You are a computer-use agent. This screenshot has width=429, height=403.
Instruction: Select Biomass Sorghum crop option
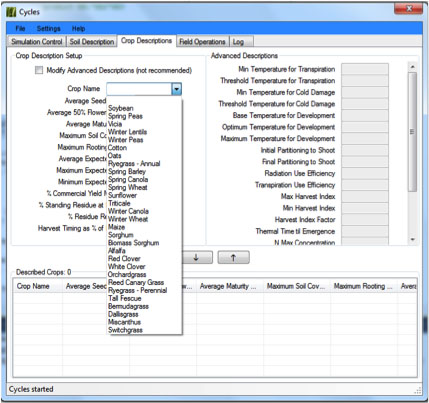pyautogui.click(x=134, y=243)
